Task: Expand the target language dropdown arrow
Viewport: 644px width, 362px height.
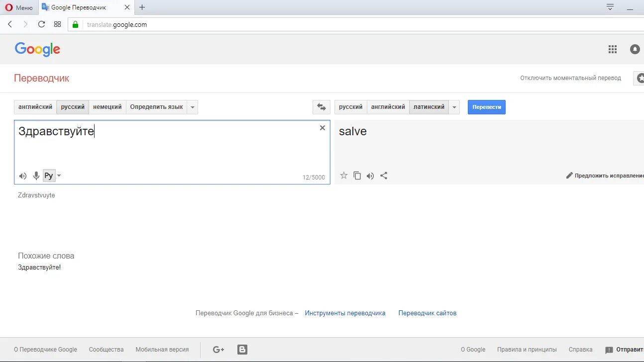Action: [454, 107]
